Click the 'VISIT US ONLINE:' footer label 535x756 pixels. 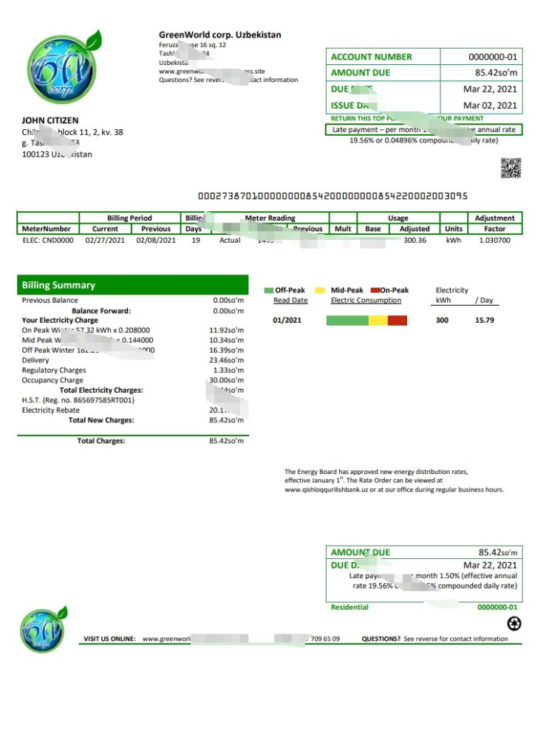[109, 639]
